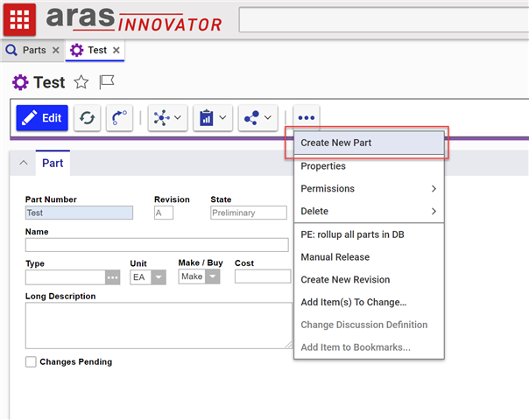Open the Aras main menu grid icon
Image resolution: width=529 pixels, height=420 pixels.
coord(19,18)
